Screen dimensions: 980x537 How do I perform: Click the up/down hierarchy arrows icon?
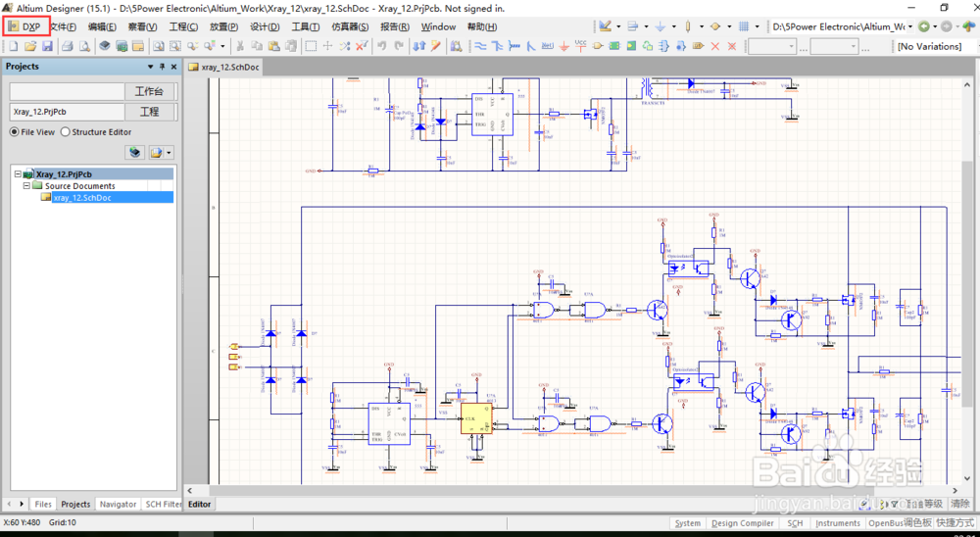coord(419,46)
